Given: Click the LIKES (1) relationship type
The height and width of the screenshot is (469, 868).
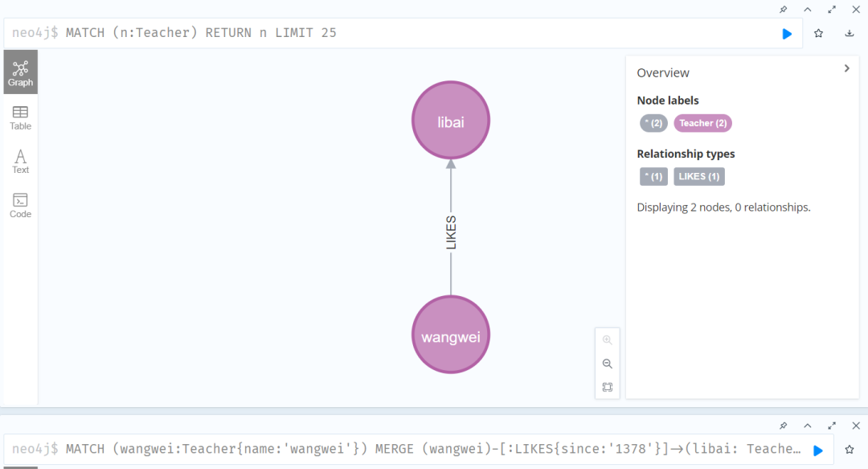Looking at the screenshot, I should pyautogui.click(x=698, y=176).
